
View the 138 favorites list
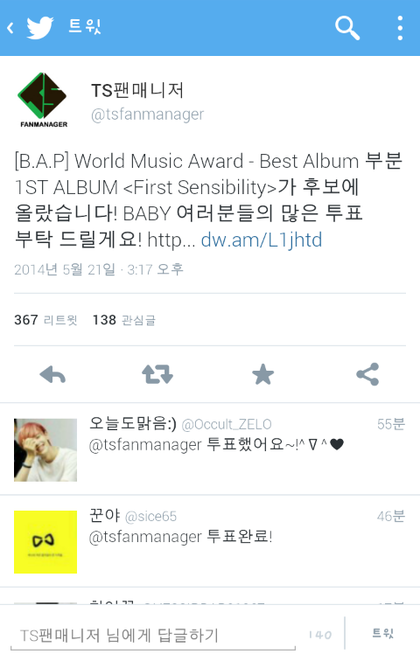click(x=124, y=320)
